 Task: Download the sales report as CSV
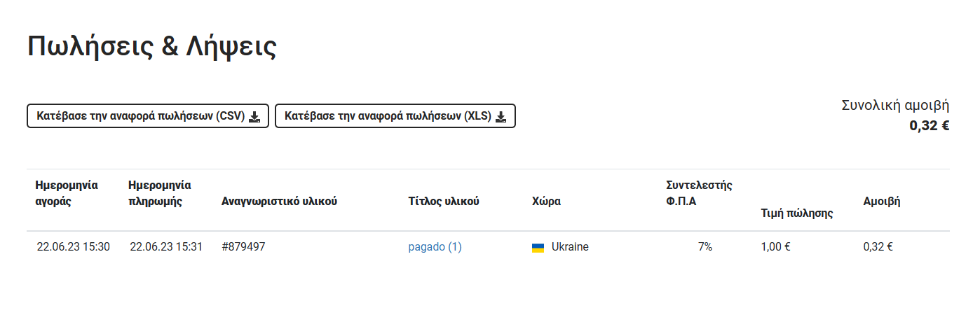[148, 116]
